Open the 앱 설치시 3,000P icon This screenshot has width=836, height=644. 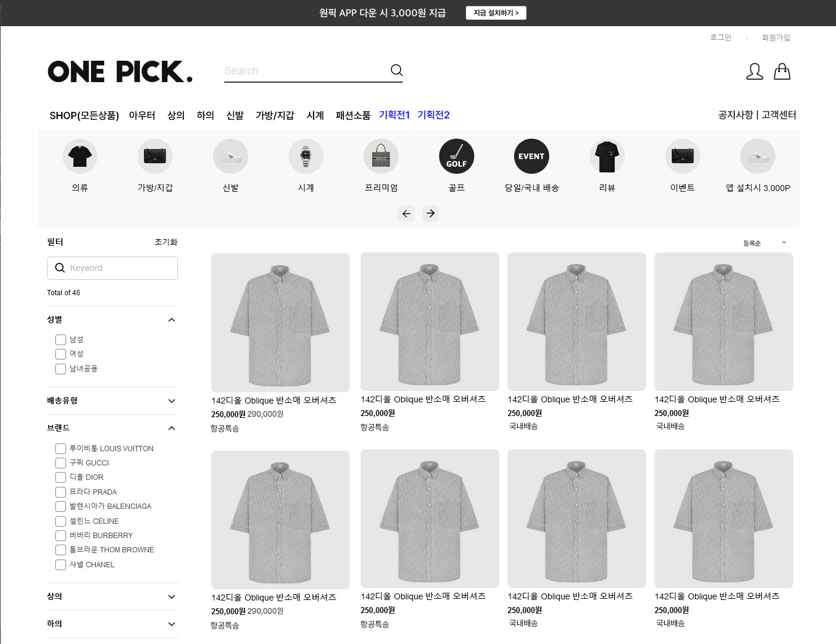coord(757,157)
